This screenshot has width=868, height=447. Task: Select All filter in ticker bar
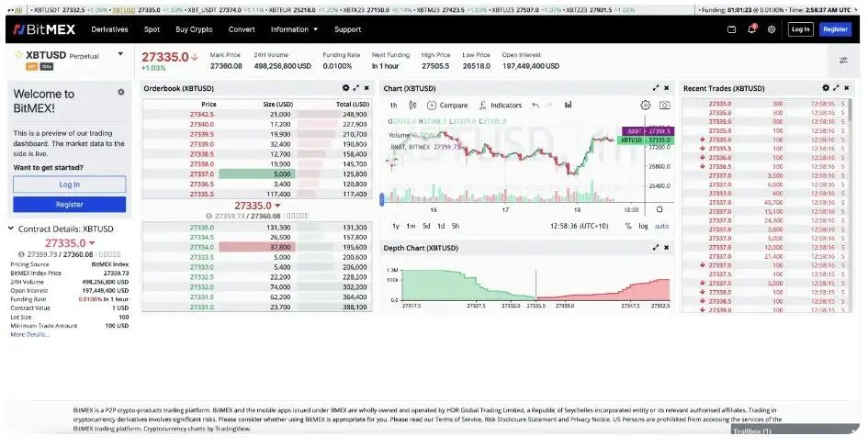coord(18,10)
